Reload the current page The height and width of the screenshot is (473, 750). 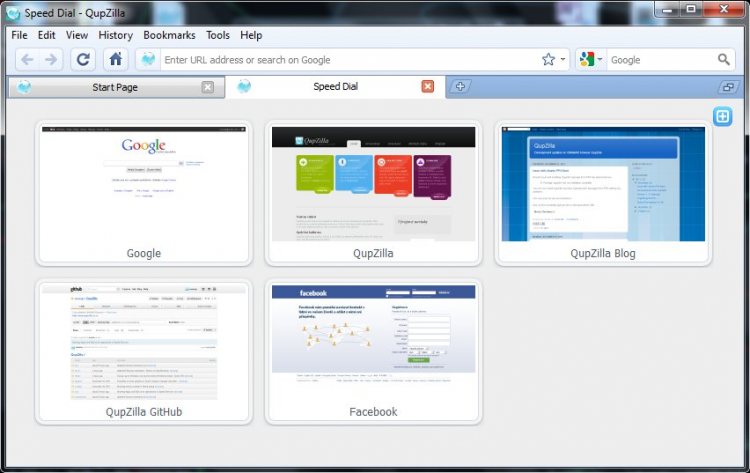point(83,59)
